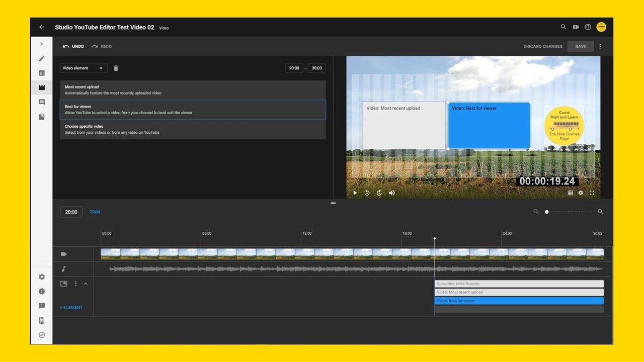The height and width of the screenshot is (362, 644).
Task: Select Best for viewer option
Action: tap(193, 110)
